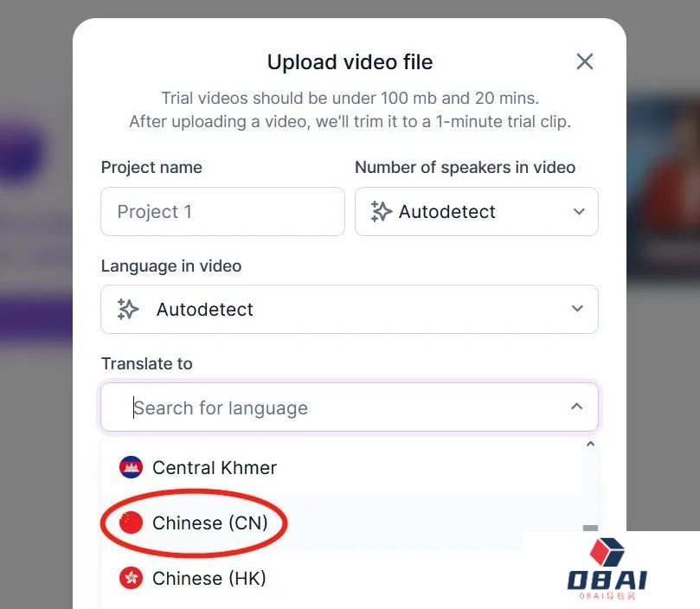Click the Translate to label
The image size is (700, 609).
coord(147,363)
